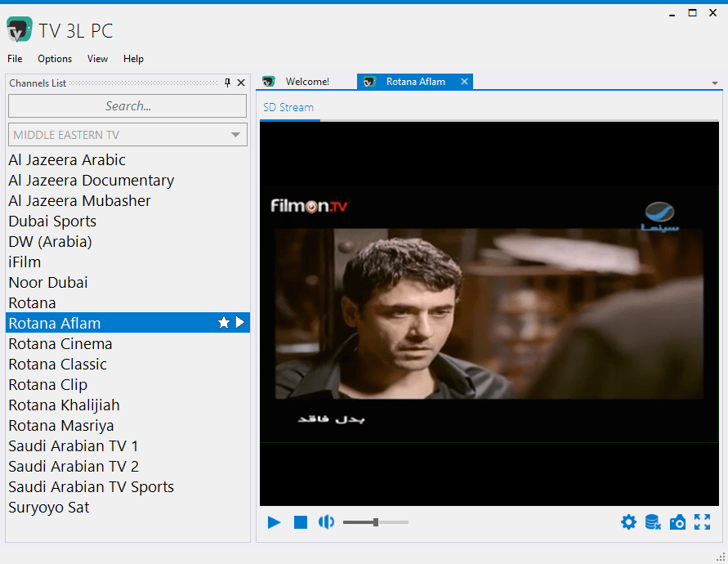Click the play button in the player controls
This screenshot has height=564, width=728.
pos(274,522)
